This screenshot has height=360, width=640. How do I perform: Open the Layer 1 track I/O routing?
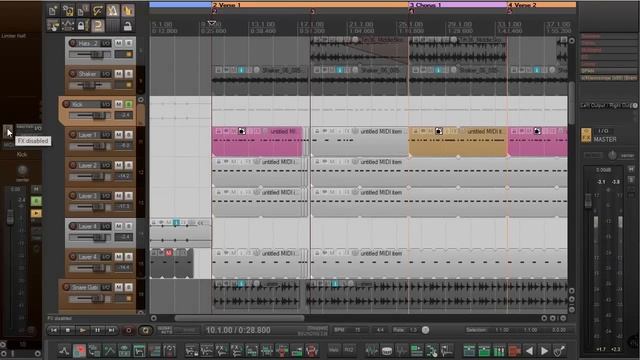pos(106,135)
